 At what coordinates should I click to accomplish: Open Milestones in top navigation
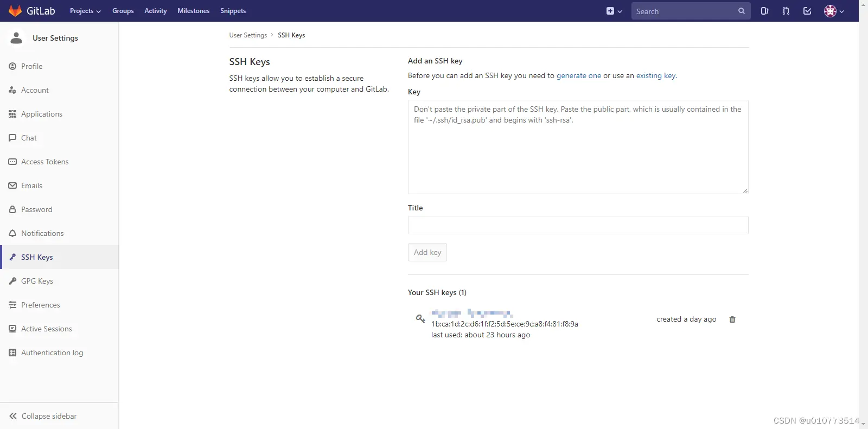click(x=194, y=11)
